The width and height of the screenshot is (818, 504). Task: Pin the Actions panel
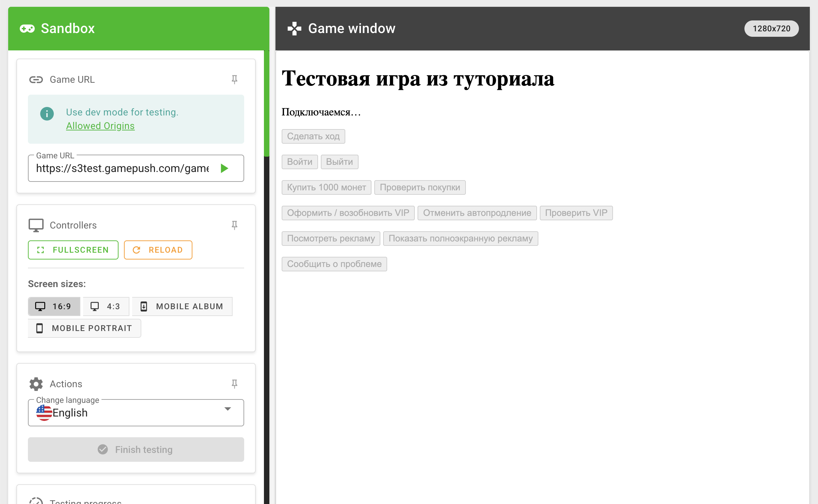[x=234, y=384]
